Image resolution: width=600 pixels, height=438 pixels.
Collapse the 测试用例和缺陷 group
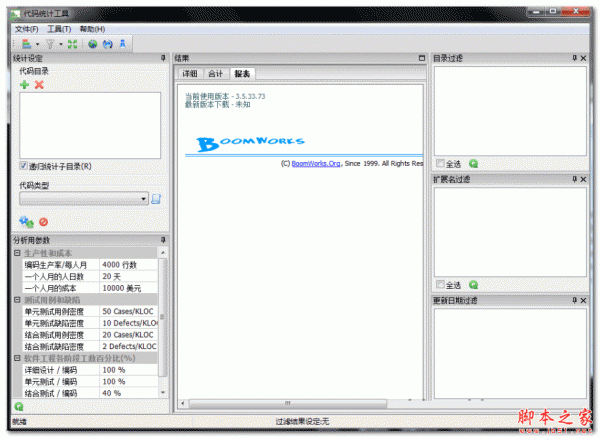click(17, 300)
